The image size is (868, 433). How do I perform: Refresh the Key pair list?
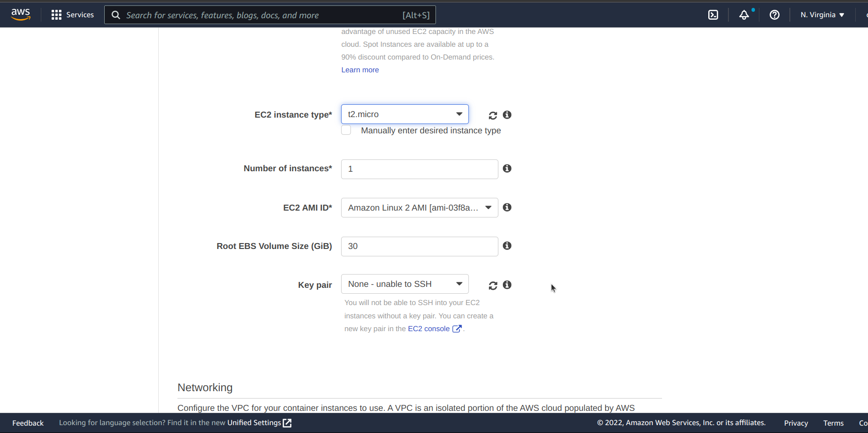[492, 285]
